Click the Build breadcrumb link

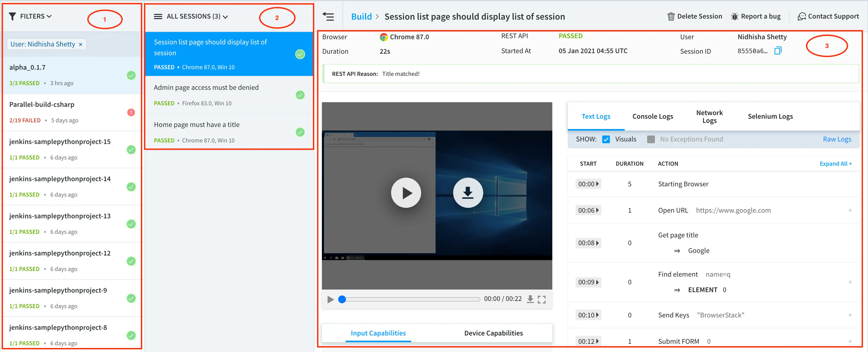coord(361,17)
